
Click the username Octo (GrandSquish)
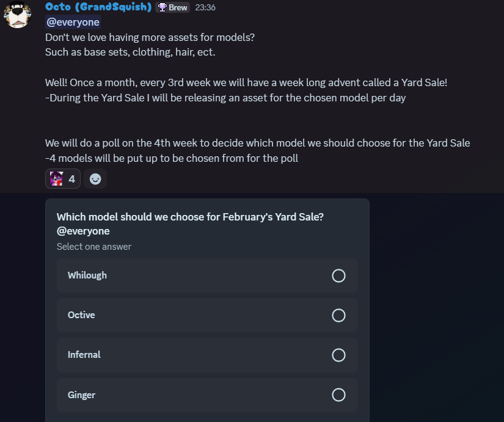98,7
